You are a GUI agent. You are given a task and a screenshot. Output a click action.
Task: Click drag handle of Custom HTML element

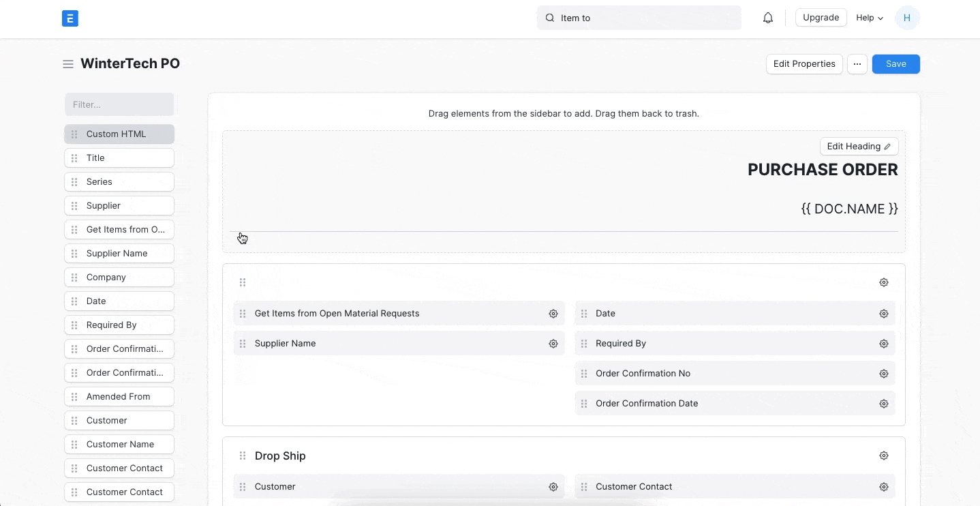pos(75,134)
